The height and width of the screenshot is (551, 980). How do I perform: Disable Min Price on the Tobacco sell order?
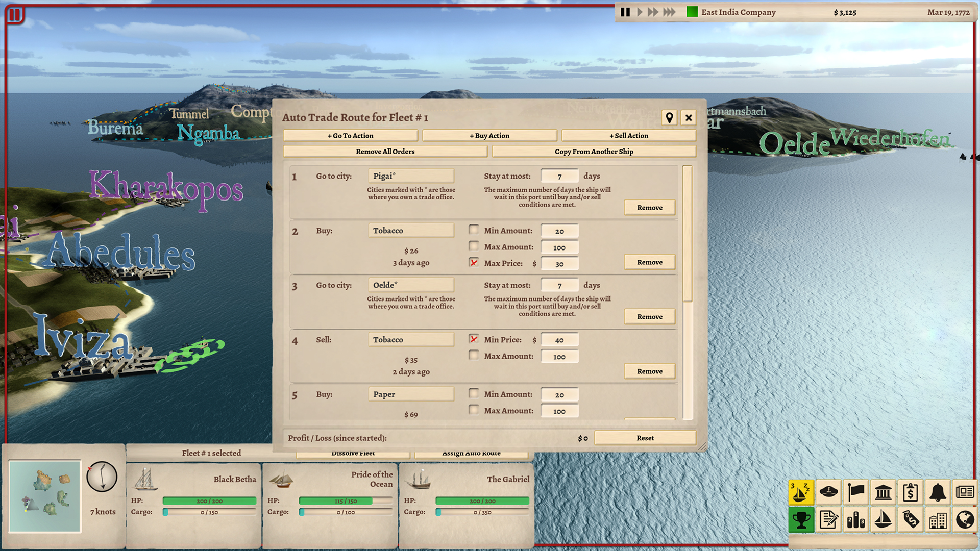click(x=474, y=338)
